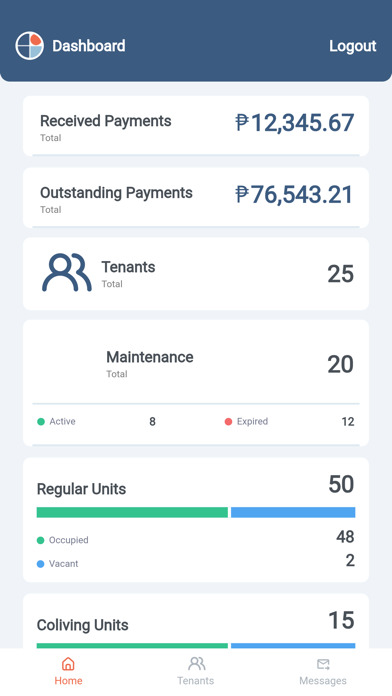The image size is (392, 696).
Task: Click the red Expired status dot
Action: pos(228,421)
